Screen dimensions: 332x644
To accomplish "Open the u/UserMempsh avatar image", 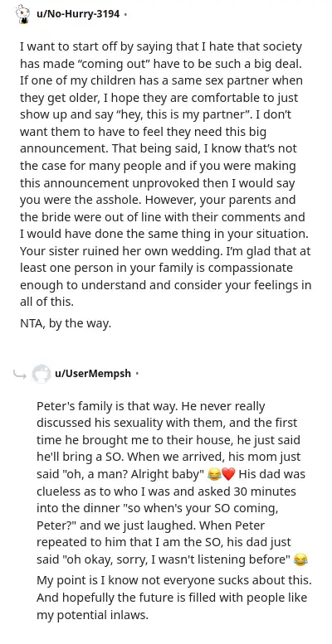I will (41, 374).
